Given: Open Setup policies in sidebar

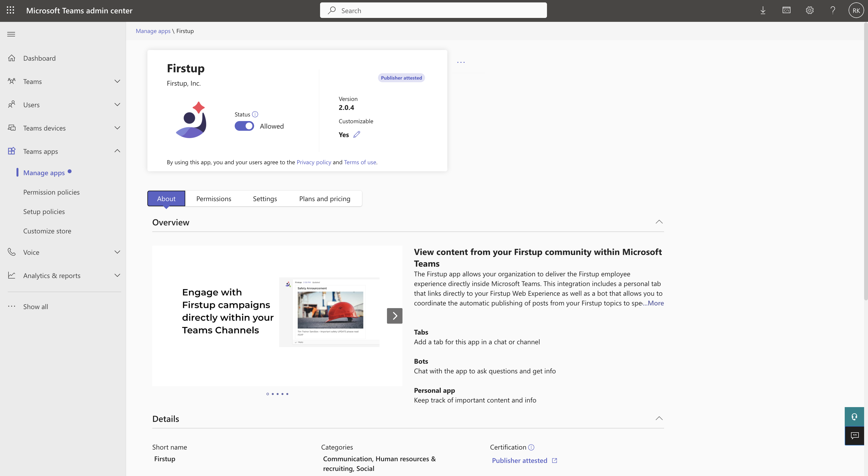Looking at the screenshot, I should [44, 212].
